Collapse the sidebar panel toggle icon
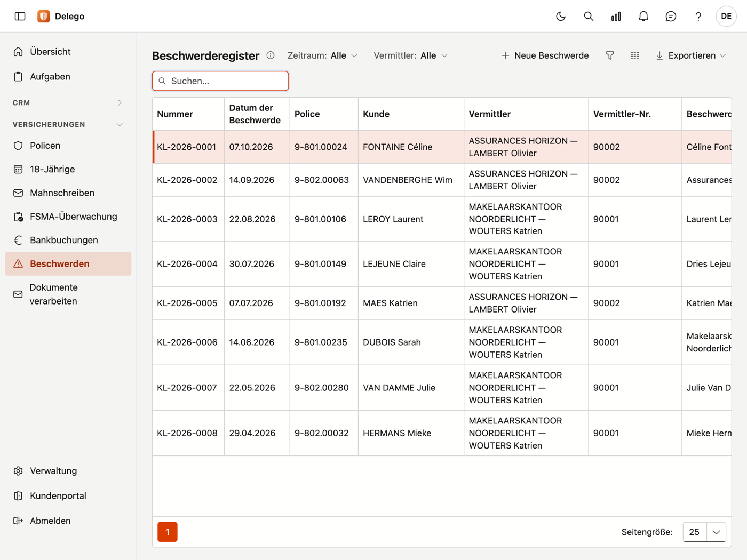Image resolution: width=747 pixels, height=560 pixels. pyautogui.click(x=20, y=16)
